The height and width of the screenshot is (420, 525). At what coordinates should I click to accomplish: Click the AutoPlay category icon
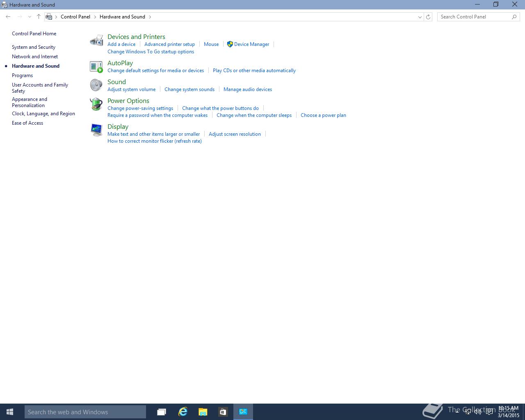(x=96, y=66)
